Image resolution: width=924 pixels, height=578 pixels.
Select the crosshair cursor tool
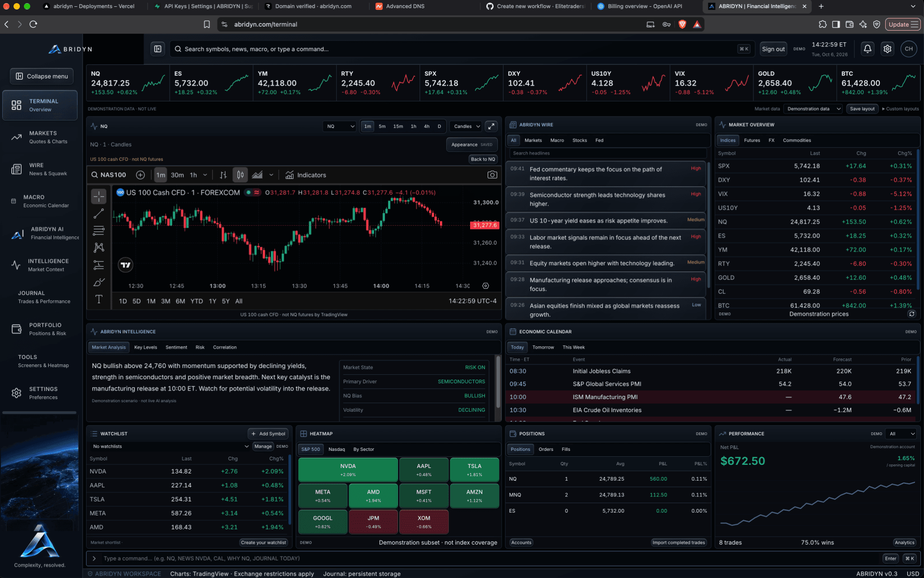[99, 196]
